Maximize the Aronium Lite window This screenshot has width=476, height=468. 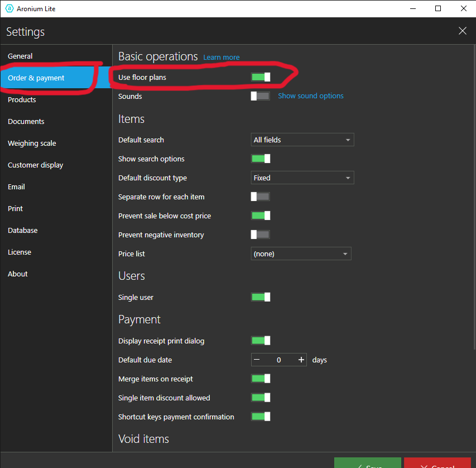click(438, 8)
